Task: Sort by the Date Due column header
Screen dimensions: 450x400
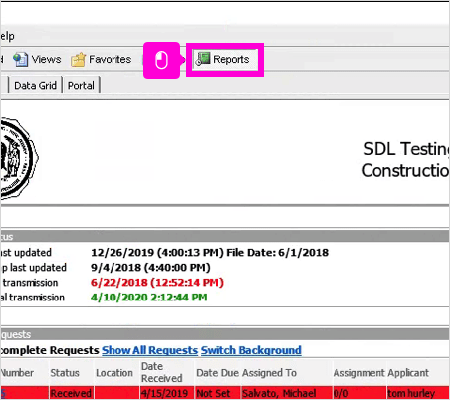Action: (217, 372)
